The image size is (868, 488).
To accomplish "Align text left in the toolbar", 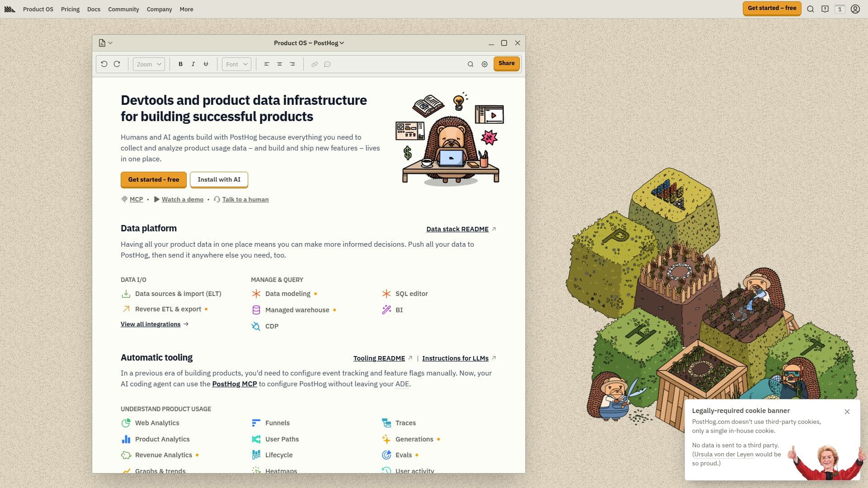I will [x=267, y=64].
